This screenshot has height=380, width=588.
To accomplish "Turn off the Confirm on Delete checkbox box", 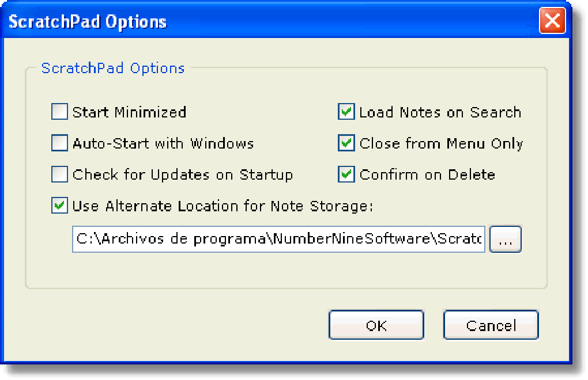I will click(346, 174).
